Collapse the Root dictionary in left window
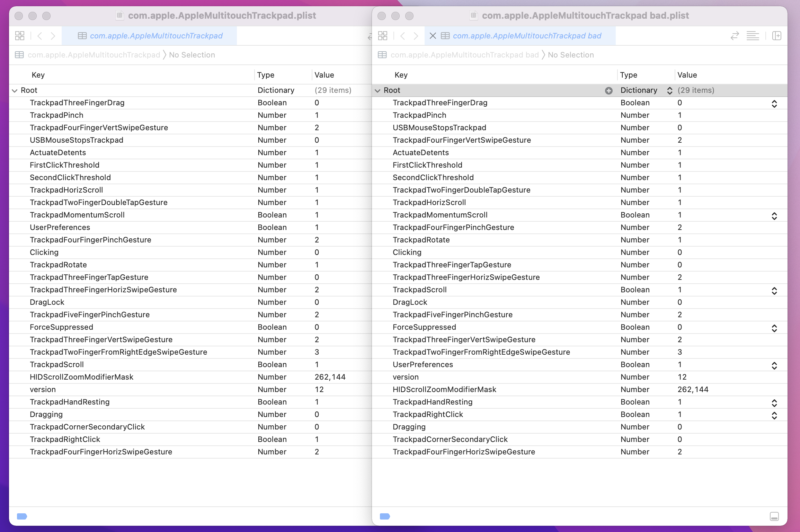The width and height of the screenshot is (800, 532). point(15,90)
